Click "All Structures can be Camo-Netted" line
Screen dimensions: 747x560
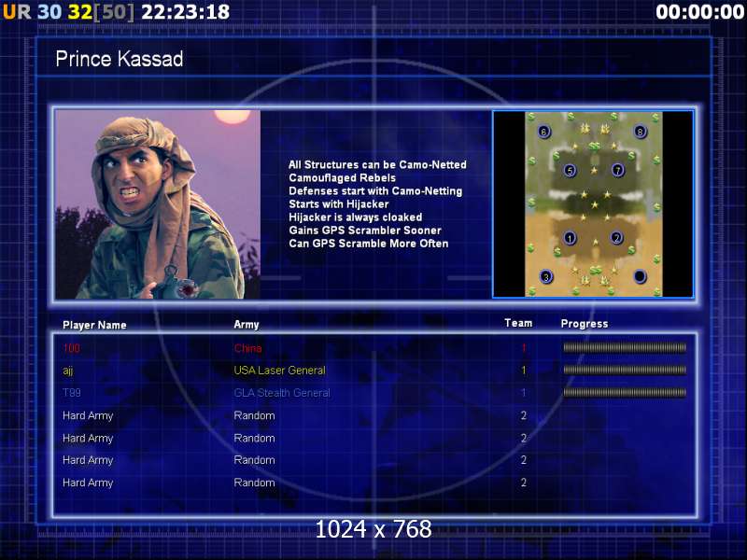(x=377, y=165)
